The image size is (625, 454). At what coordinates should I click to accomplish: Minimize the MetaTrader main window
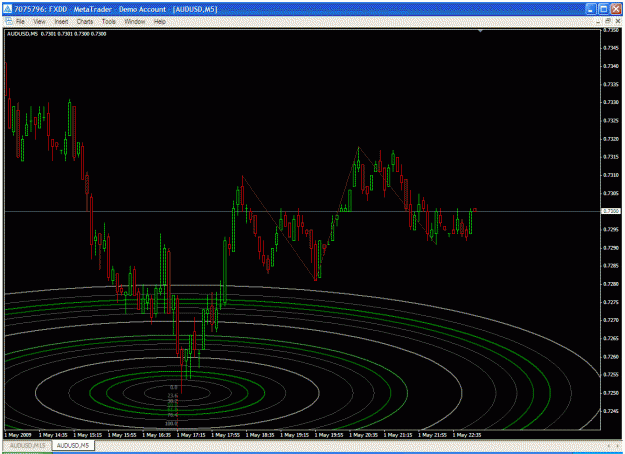(x=591, y=9)
